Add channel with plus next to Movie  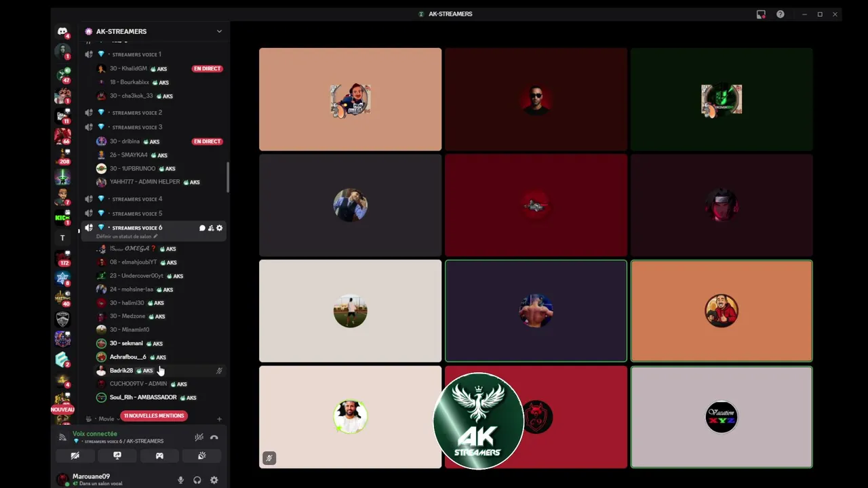pos(219,419)
